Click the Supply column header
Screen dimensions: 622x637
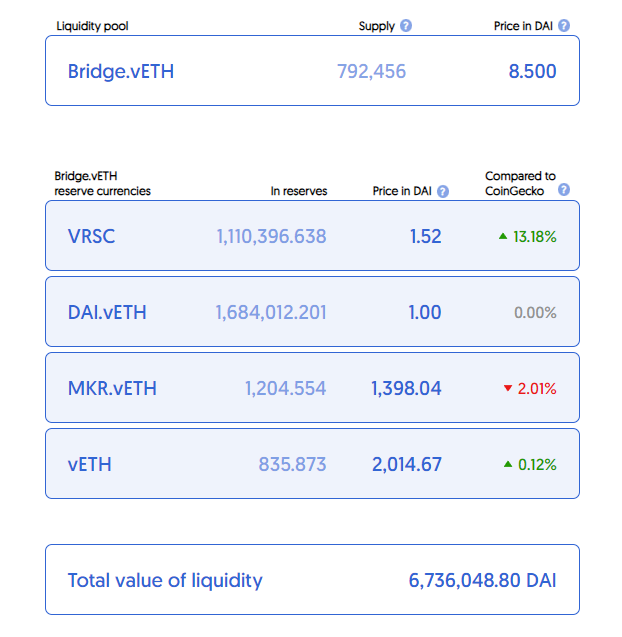tap(377, 26)
